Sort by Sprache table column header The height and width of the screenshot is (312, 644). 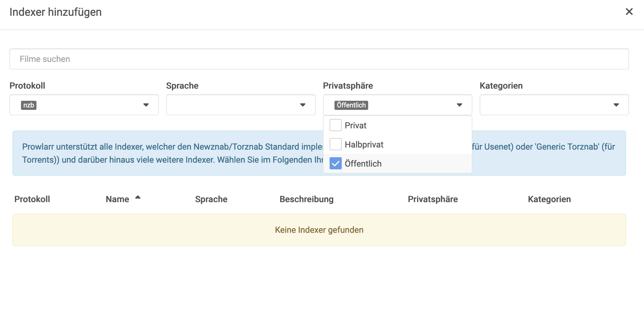pyautogui.click(x=211, y=199)
